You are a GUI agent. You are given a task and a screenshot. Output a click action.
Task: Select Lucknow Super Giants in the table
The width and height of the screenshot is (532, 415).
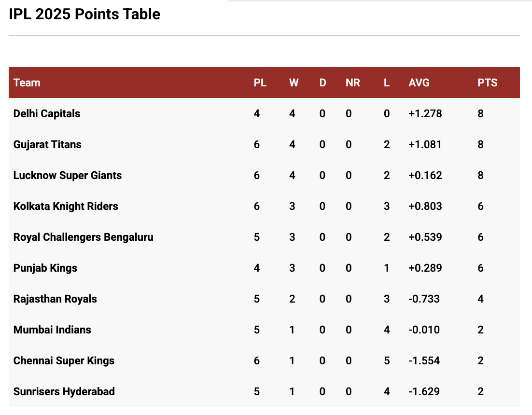click(x=68, y=176)
